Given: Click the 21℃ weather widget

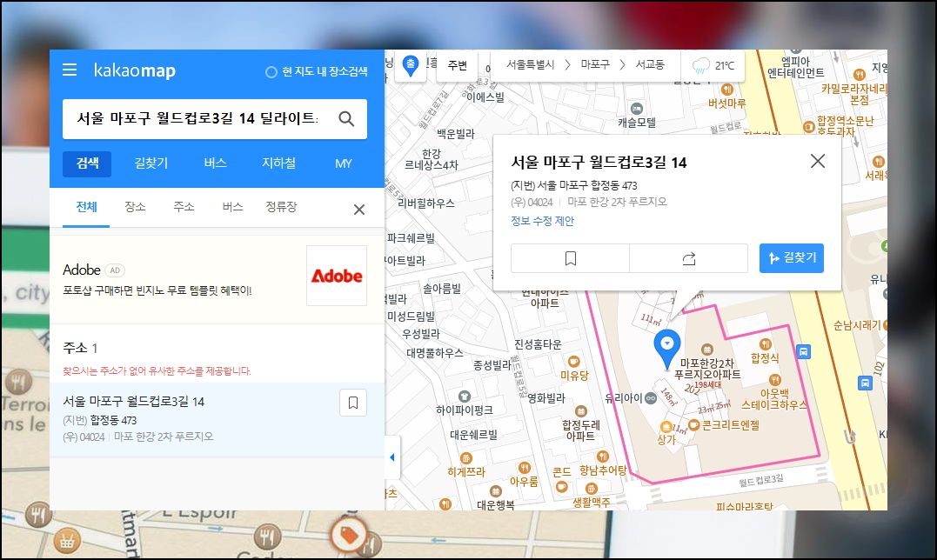Looking at the screenshot, I should (x=713, y=66).
